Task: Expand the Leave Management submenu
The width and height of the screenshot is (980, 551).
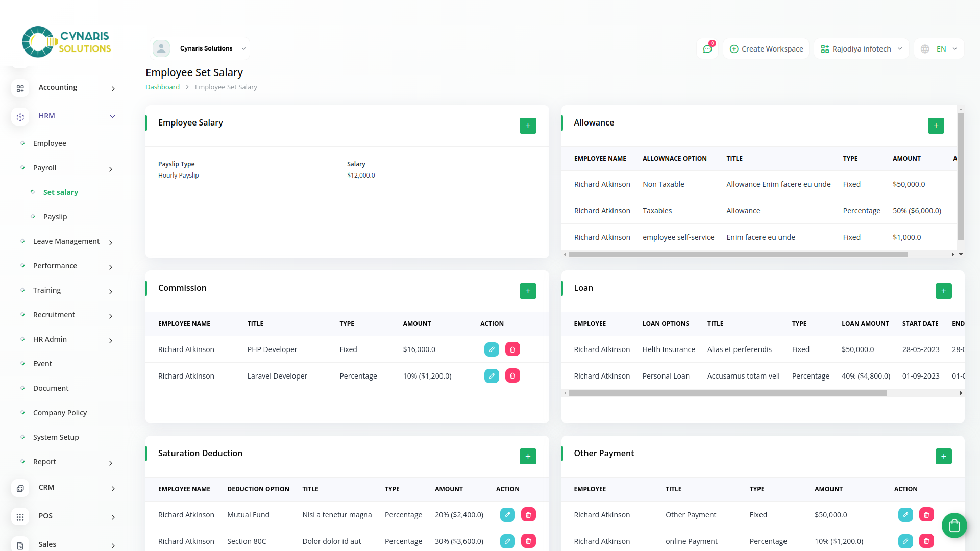Action: coord(110,242)
